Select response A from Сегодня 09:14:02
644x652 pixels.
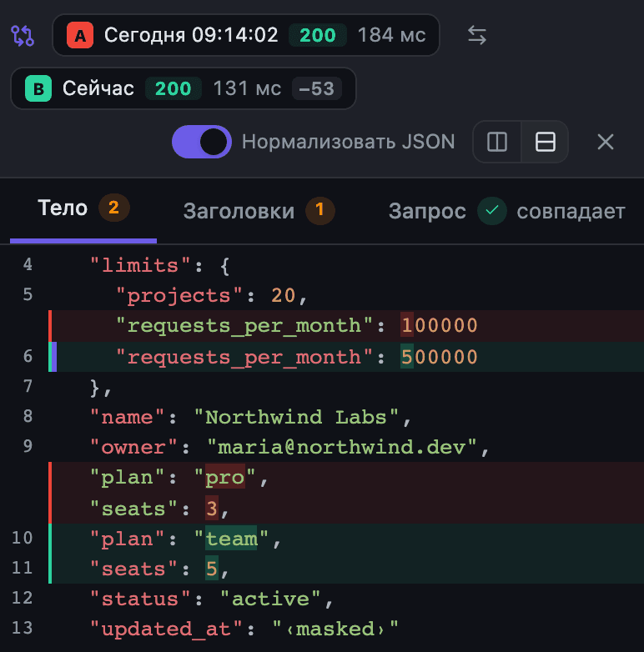(246, 35)
